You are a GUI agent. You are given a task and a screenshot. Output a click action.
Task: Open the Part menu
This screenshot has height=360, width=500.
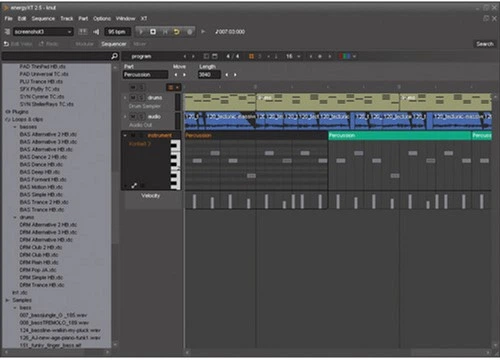(83, 19)
